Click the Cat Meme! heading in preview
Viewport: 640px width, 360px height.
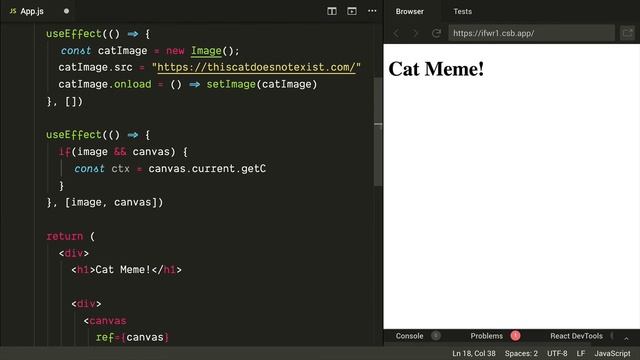[436, 69]
